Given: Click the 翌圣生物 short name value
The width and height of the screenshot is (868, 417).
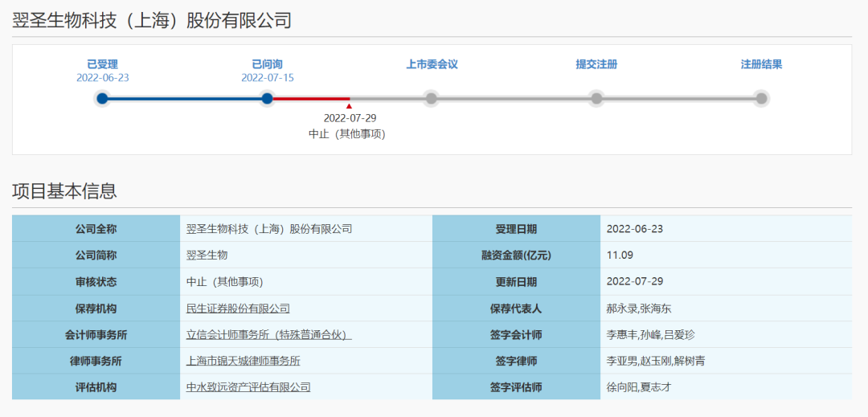Looking at the screenshot, I should tap(207, 256).
